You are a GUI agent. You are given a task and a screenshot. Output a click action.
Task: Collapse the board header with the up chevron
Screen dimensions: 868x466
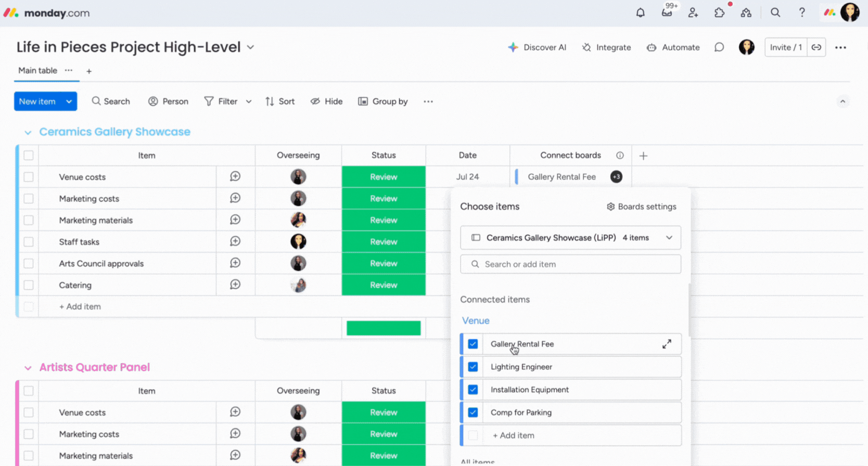[843, 101]
